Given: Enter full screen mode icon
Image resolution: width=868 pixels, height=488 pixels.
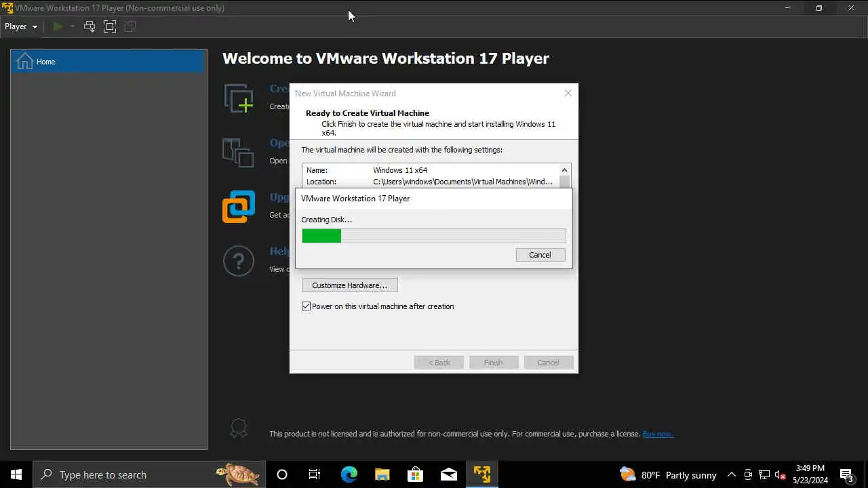Looking at the screenshot, I should 110,26.
